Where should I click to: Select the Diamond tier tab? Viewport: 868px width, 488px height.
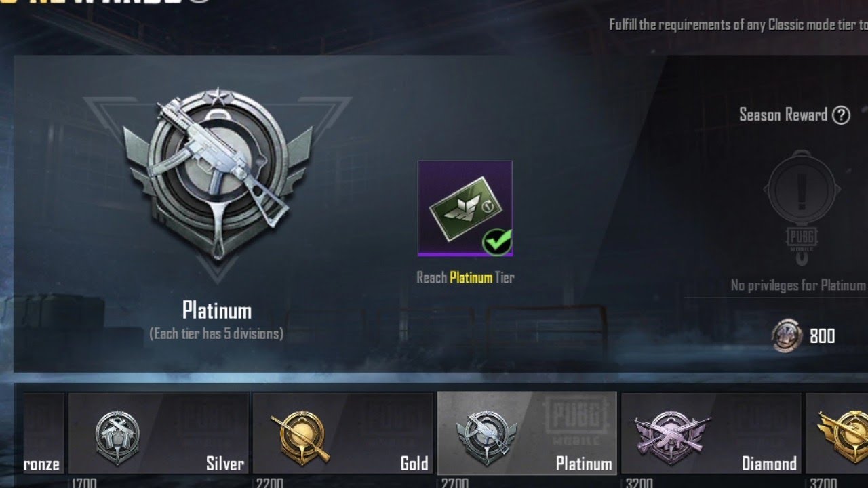711,433
